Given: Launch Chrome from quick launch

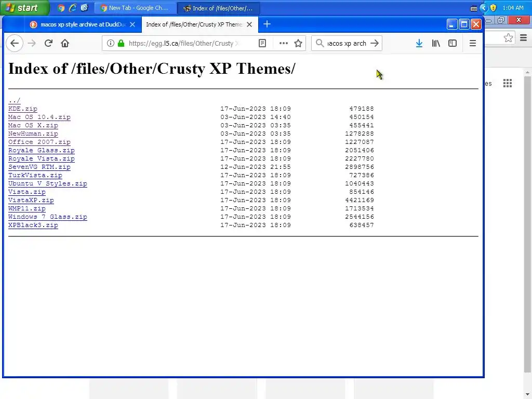Looking at the screenshot, I should [61, 8].
